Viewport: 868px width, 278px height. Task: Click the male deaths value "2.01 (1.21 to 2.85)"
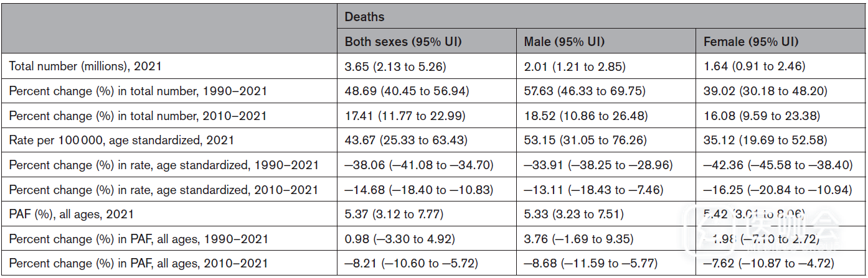575,66
